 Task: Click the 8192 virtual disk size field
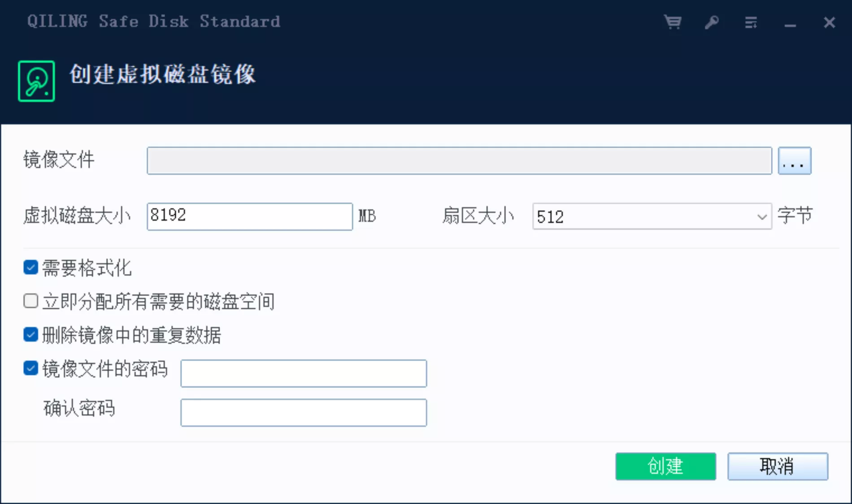tap(249, 216)
